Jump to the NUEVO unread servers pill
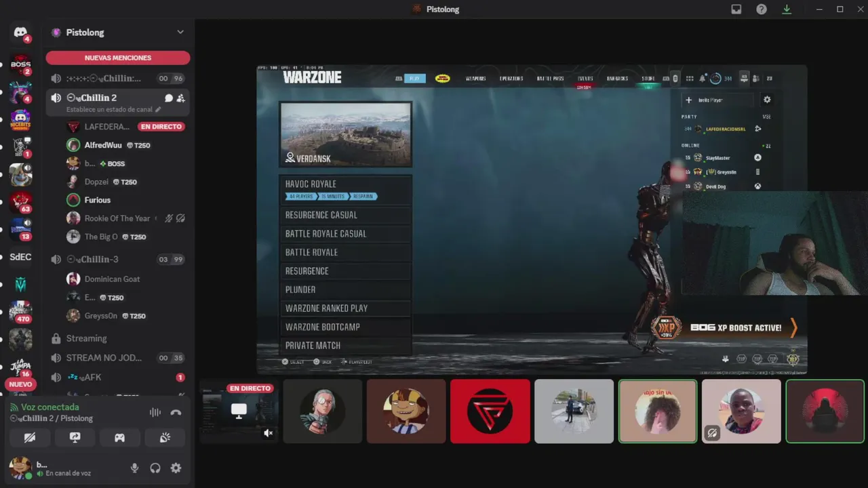The height and width of the screenshot is (488, 868). click(20, 384)
